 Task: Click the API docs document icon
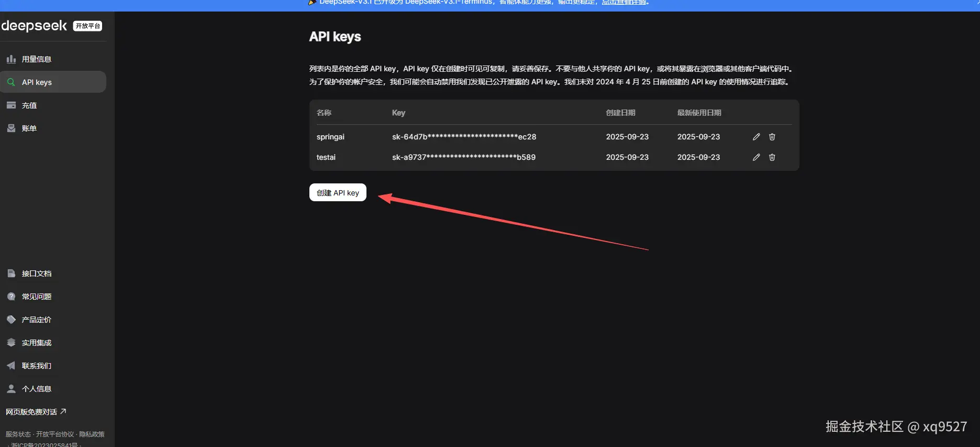(11, 274)
